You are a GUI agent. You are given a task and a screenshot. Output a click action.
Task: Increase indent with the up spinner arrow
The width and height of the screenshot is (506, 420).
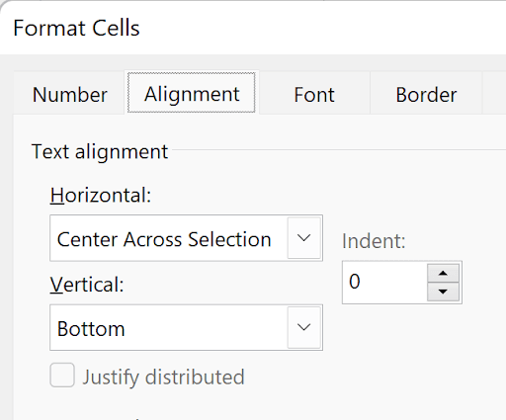[x=443, y=273]
